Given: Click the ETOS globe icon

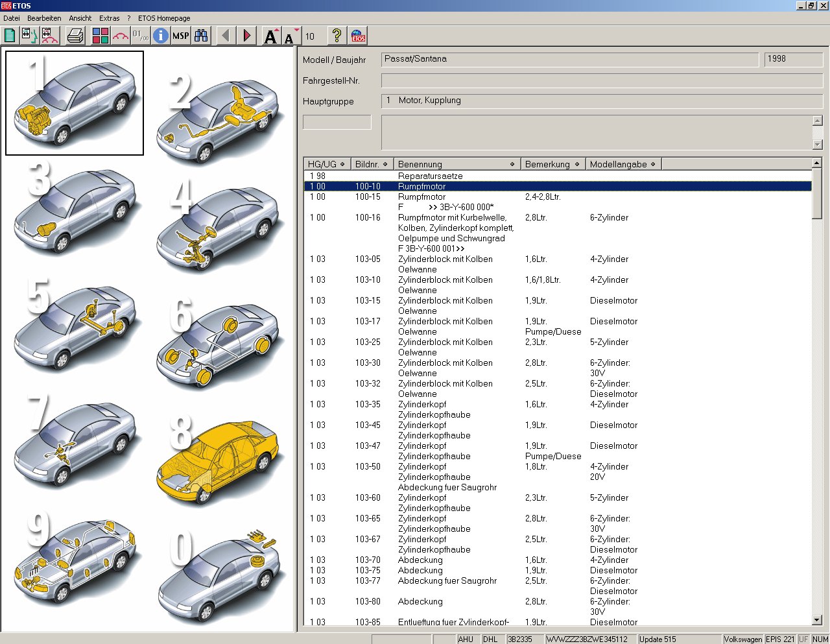Looking at the screenshot, I should click(358, 36).
